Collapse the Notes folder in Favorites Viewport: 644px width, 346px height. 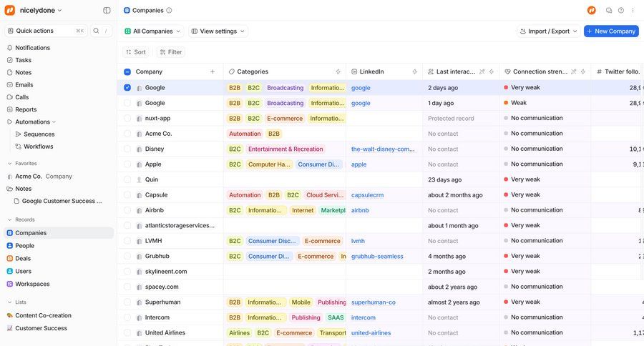coord(10,189)
